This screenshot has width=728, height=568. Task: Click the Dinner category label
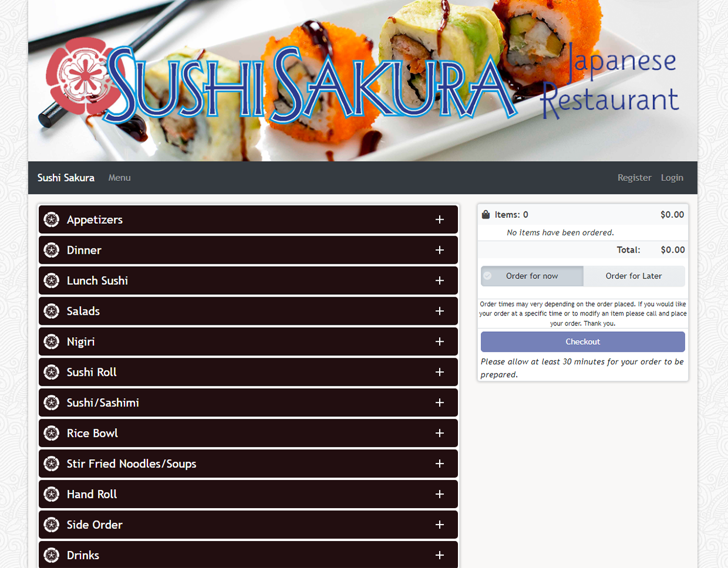tap(84, 250)
